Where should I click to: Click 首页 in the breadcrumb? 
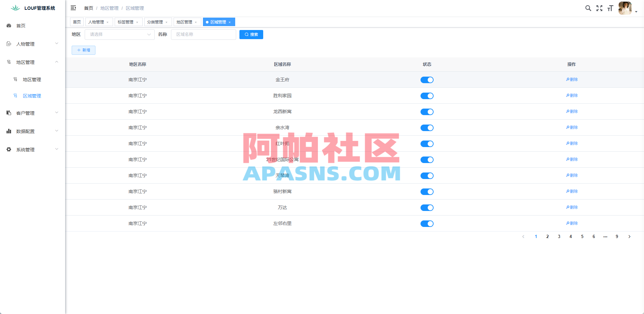coord(89,8)
